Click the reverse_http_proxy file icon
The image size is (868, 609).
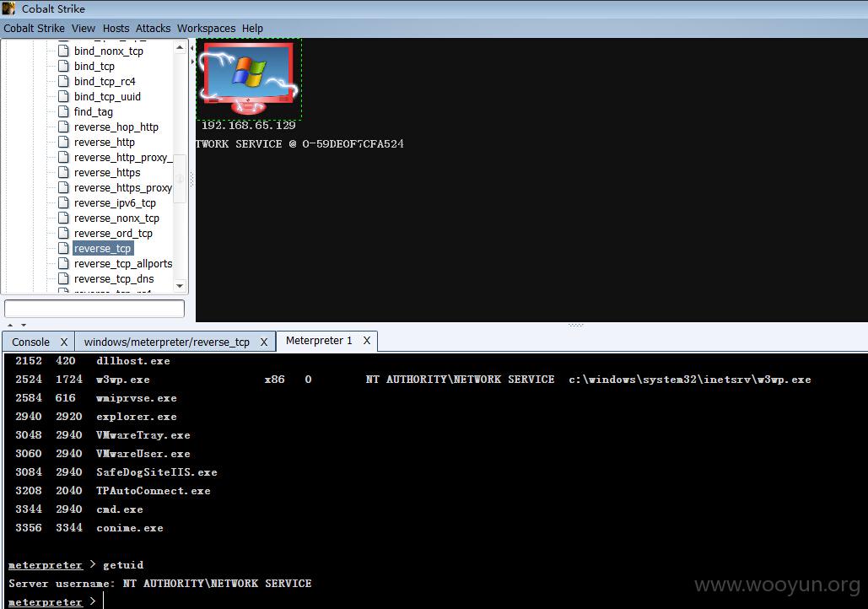(x=63, y=157)
